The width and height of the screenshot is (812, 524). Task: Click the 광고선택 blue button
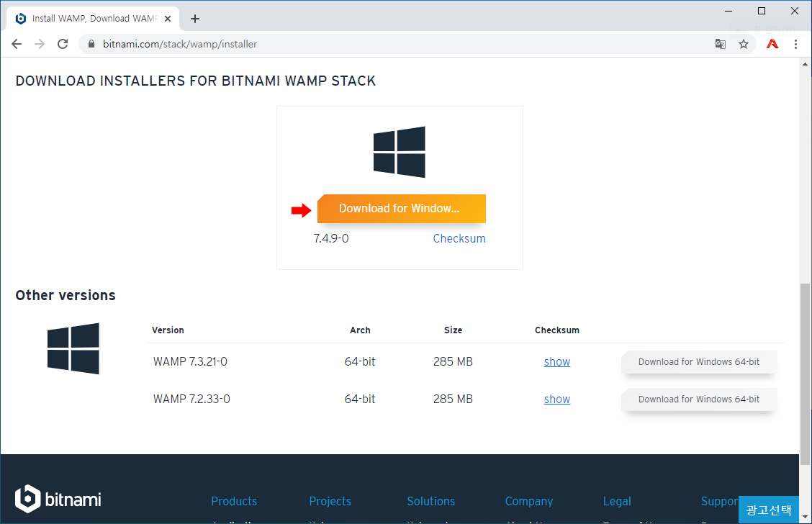coord(769,510)
